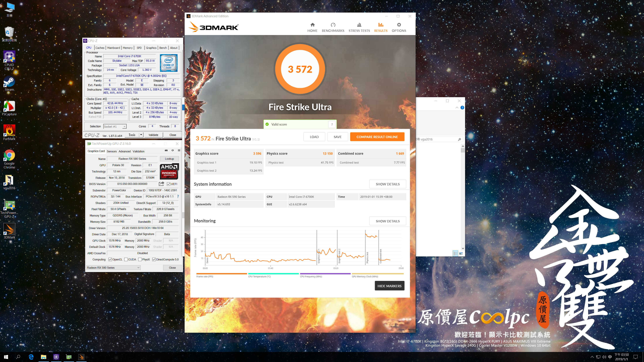Image resolution: width=644 pixels, height=362 pixels.
Task: Click the LOAD button in 3DMark
Action: coord(314,137)
